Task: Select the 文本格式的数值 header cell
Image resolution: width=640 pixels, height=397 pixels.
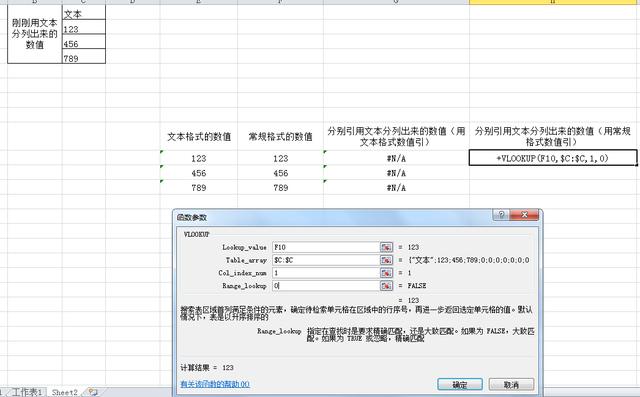Action: 199,136
